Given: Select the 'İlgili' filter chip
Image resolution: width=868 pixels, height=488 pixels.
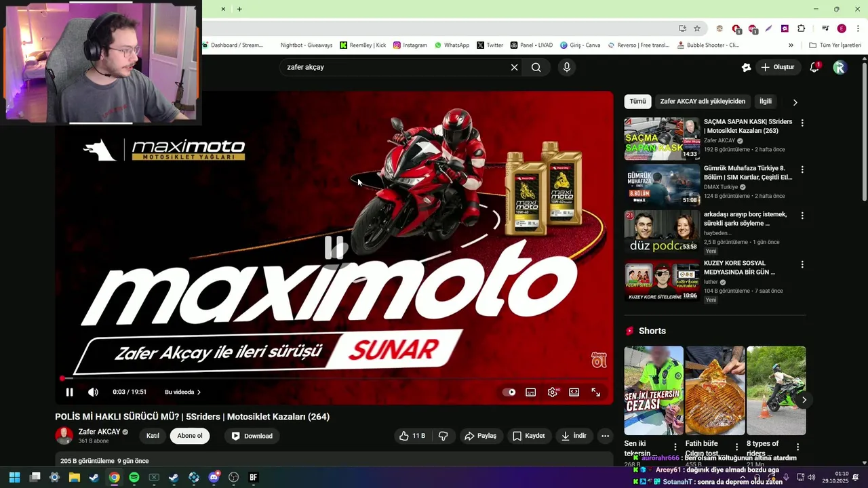Looking at the screenshot, I should [766, 102].
